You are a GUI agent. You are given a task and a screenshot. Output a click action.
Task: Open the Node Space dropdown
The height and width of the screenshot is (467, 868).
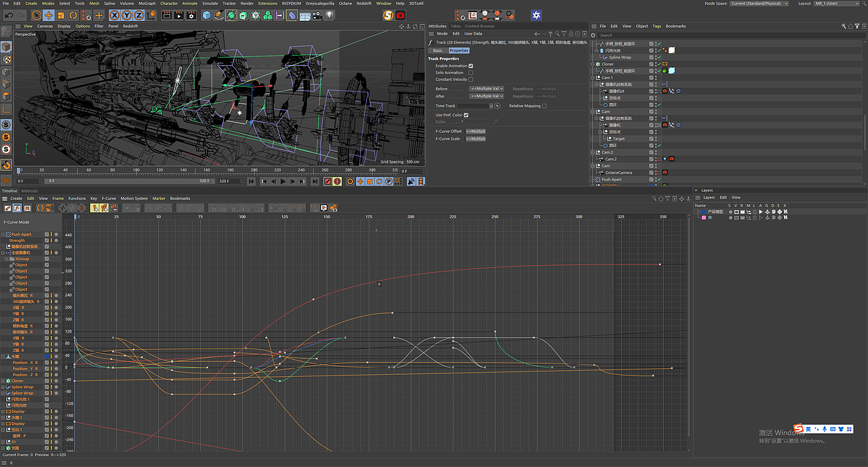click(x=759, y=3)
